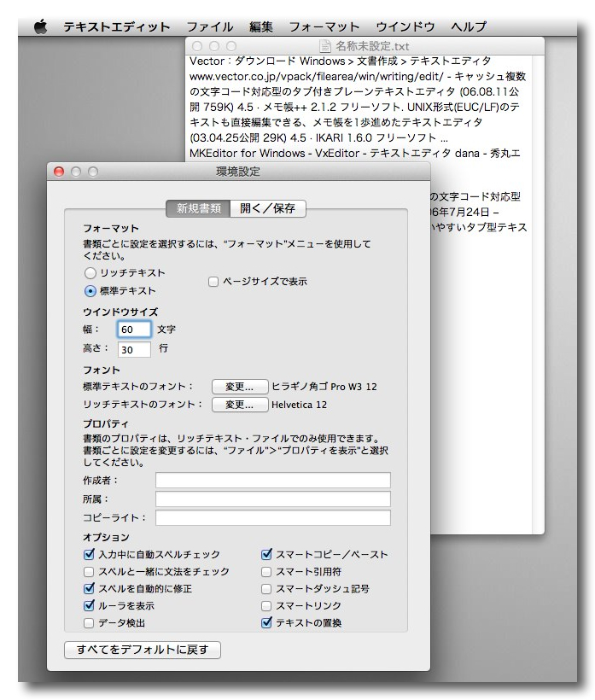The width and height of the screenshot is (595, 700).
Task: Click すべてをデフォルトに戻す button
Action: pos(143,650)
